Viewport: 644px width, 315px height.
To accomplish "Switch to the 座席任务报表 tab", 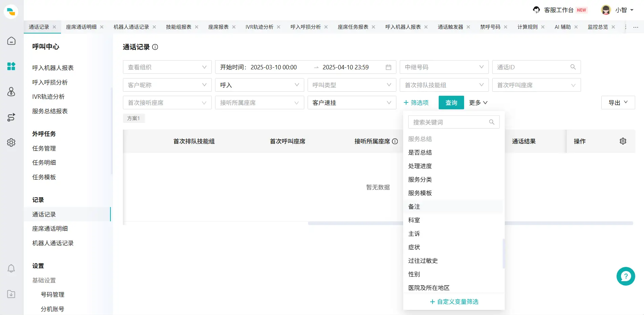I will pos(353,27).
